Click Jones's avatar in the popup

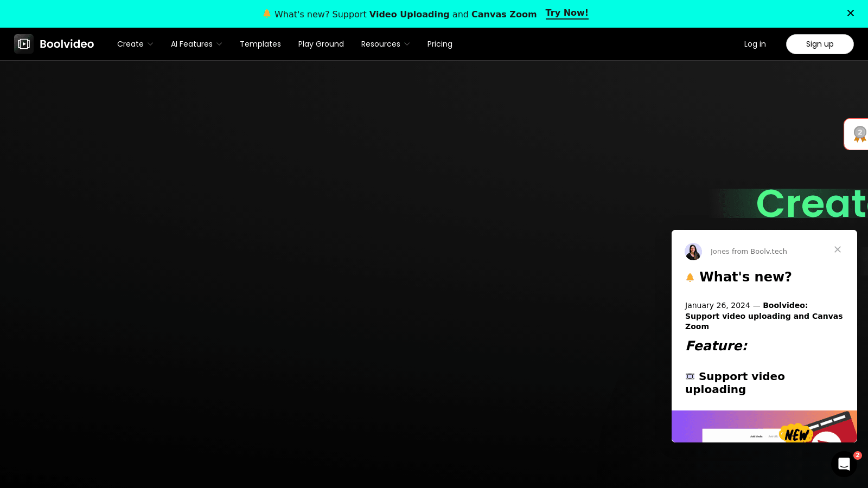click(x=693, y=252)
